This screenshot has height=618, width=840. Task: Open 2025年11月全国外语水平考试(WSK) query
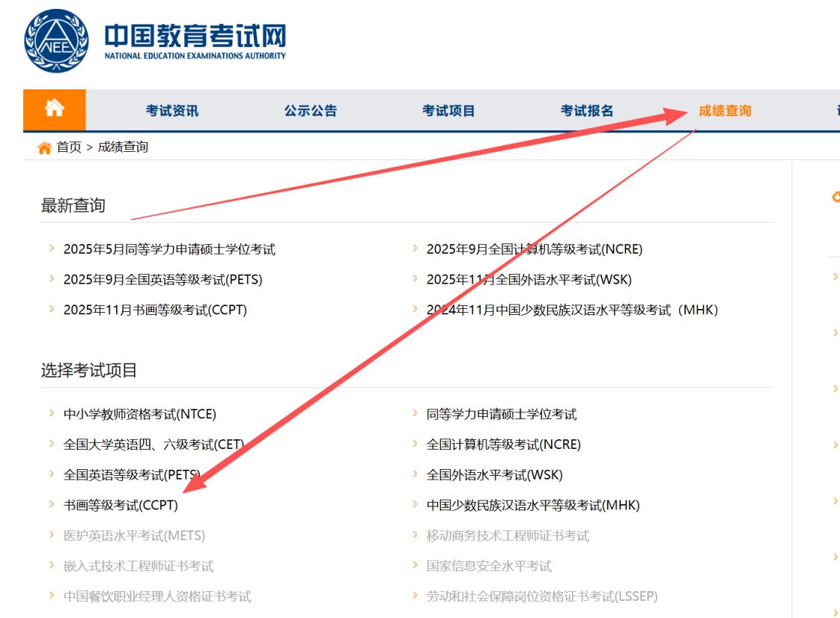(x=529, y=279)
